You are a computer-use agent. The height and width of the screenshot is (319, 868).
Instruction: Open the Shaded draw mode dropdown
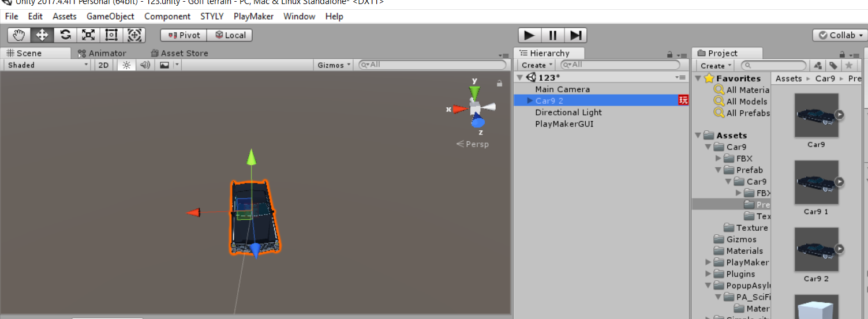click(x=47, y=65)
